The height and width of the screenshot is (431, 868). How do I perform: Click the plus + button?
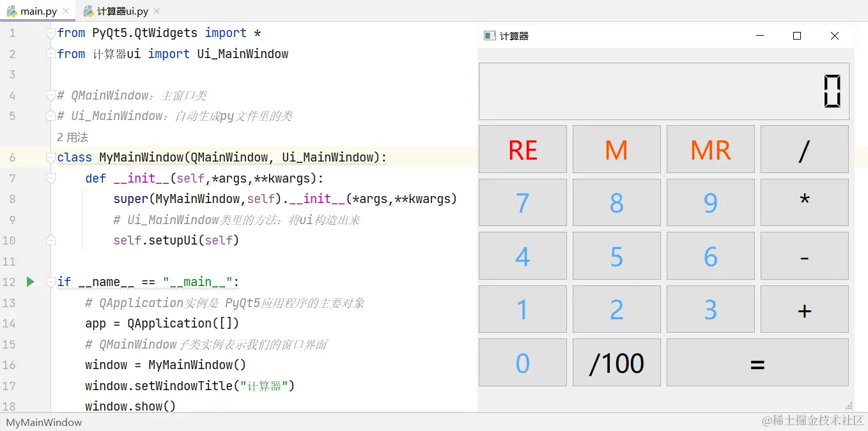point(805,309)
